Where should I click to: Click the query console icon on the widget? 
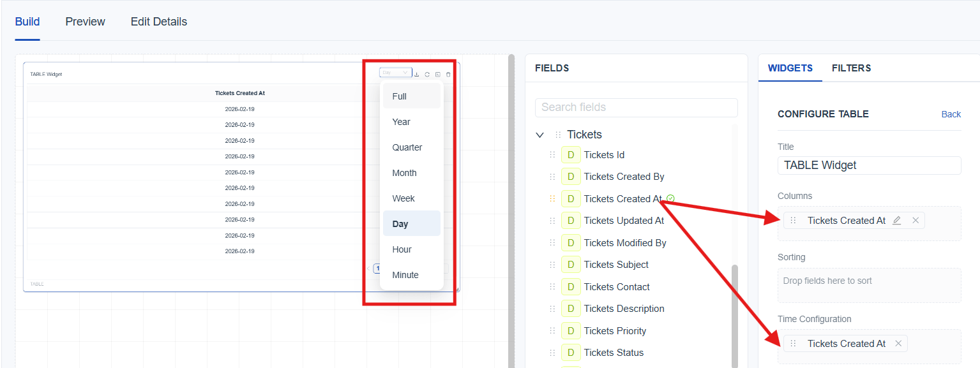438,75
